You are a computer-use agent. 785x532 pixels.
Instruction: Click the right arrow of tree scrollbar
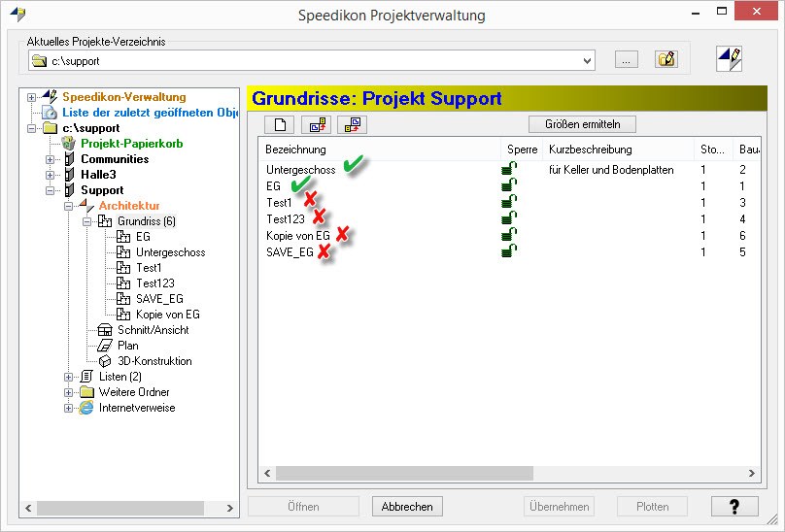(x=230, y=508)
